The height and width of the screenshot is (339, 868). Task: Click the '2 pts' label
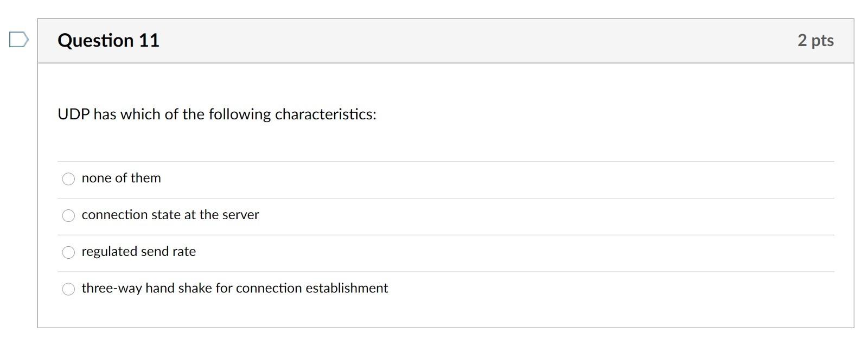[816, 40]
